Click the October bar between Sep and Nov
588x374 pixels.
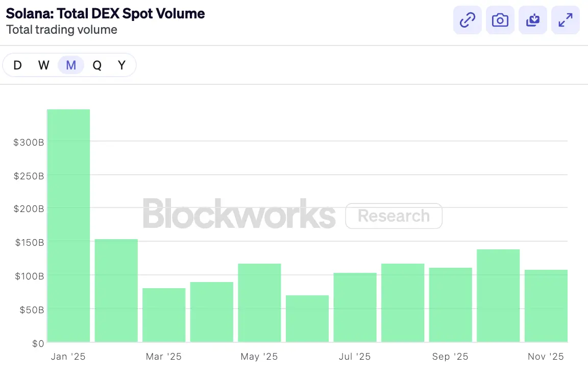point(498,296)
